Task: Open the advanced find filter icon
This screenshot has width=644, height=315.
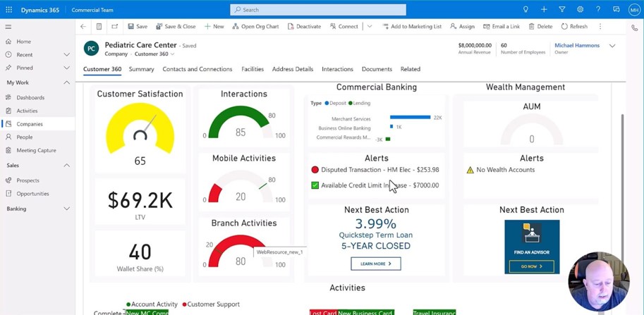Action: point(562,9)
